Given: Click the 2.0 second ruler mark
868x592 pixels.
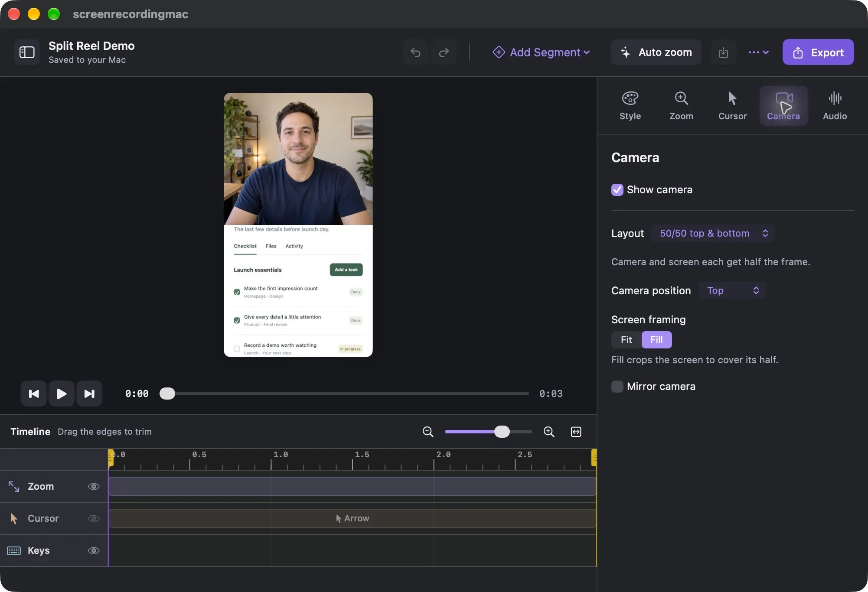Looking at the screenshot, I should point(444,455).
